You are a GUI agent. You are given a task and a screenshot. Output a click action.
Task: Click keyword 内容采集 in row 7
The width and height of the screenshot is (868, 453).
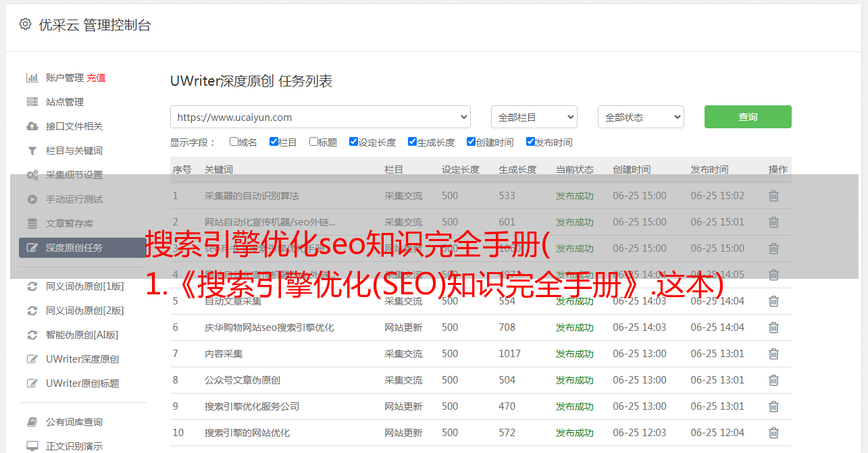(x=224, y=354)
